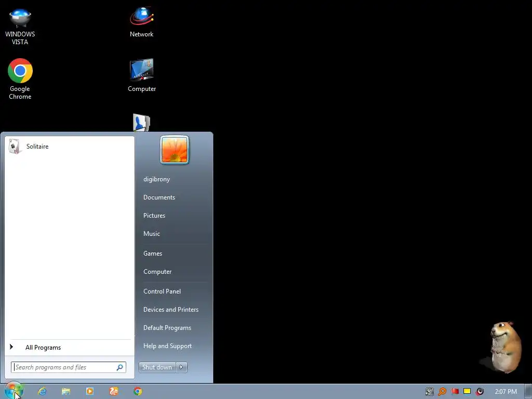Open Windows Media Player taskbar icon
This screenshot has width=532, height=399.
click(x=90, y=391)
